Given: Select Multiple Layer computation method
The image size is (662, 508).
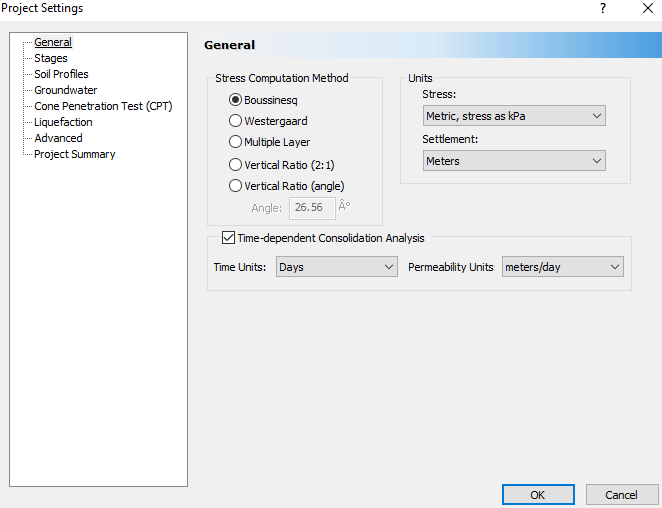Looking at the screenshot, I should (236, 142).
